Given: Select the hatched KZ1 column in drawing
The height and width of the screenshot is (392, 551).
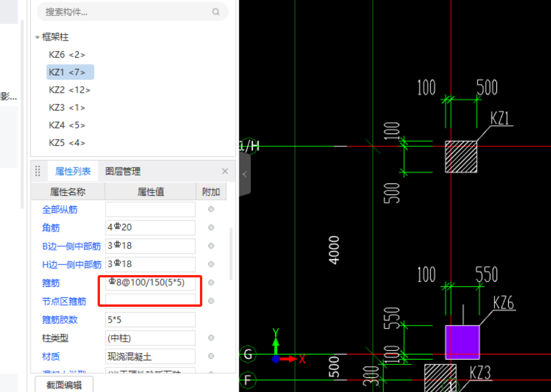Looking at the screenshot, I should [461, 157].
